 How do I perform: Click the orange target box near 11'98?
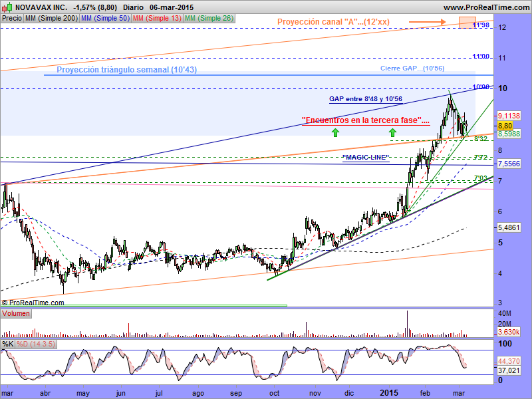(467, 23)
